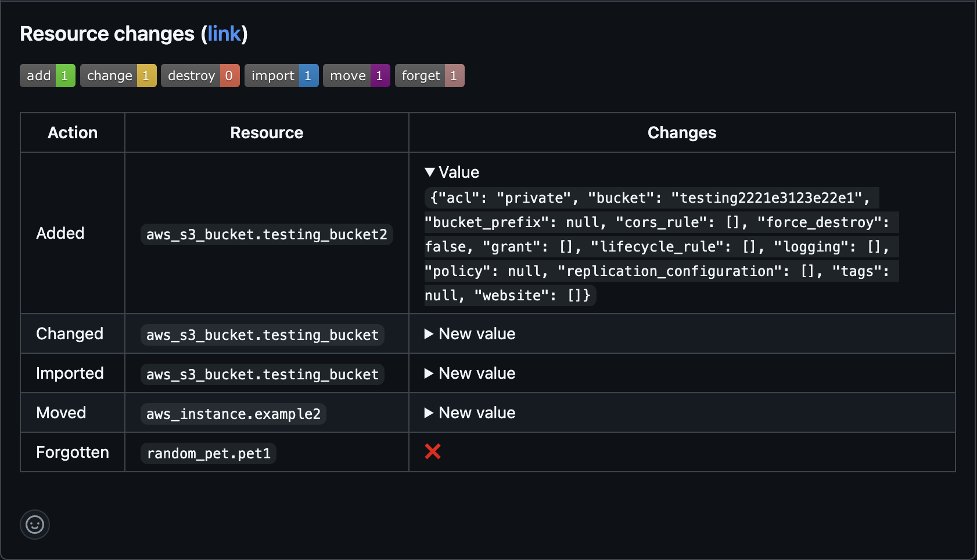Open the link hyperlink in the heading
This screenshot has width=977, height=560.
[x=224, y=34]
